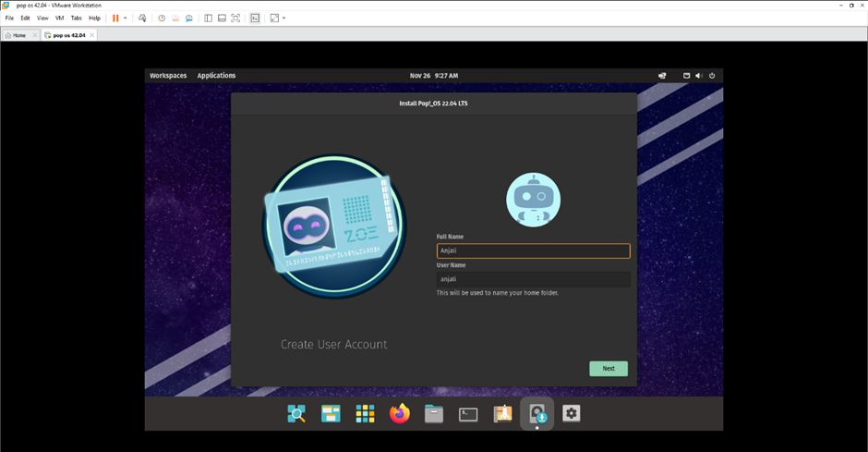The width and height of the screenshot is (868, 452).
Task: Open the Pop!_Shop rocket icon
Action: [502, 414]
